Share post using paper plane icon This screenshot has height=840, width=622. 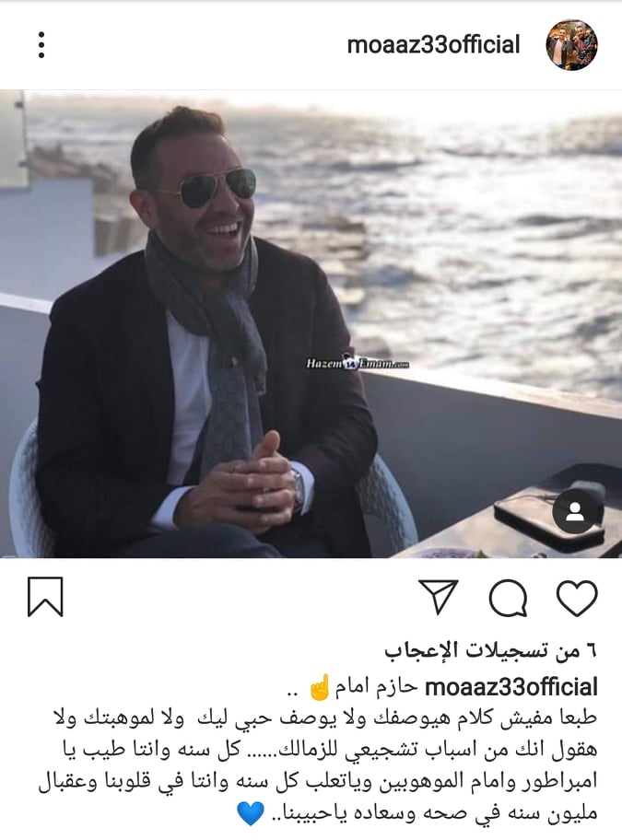pos(439,596)
